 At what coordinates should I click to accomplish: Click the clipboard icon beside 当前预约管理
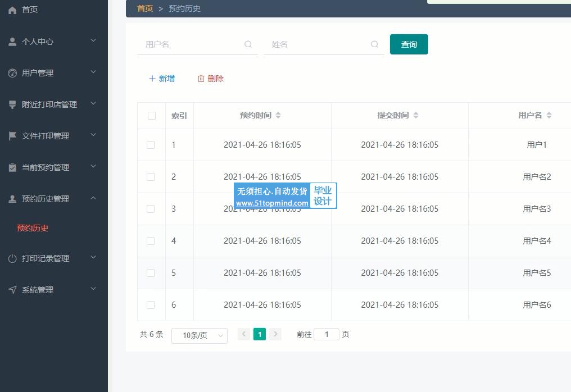coord(12,167)
